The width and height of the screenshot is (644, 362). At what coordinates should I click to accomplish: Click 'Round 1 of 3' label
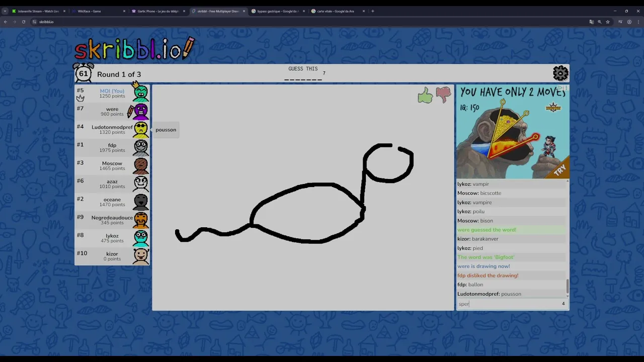(119, 74)
